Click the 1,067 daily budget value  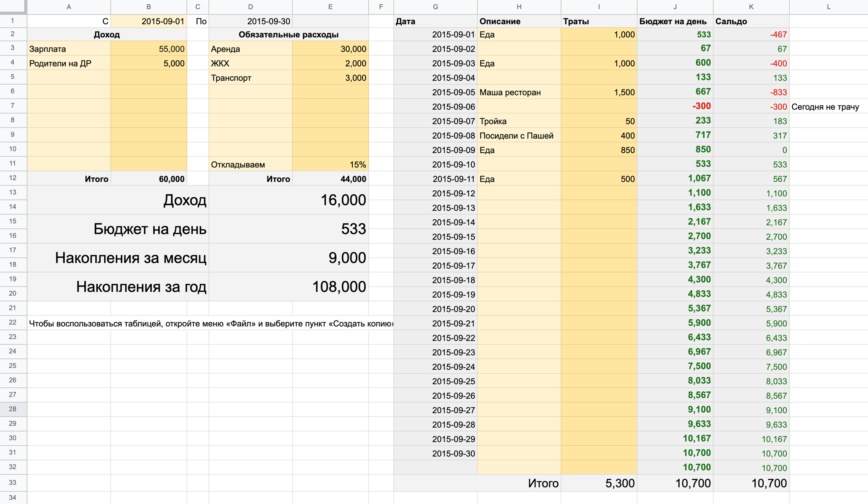(x=675, y=178)
